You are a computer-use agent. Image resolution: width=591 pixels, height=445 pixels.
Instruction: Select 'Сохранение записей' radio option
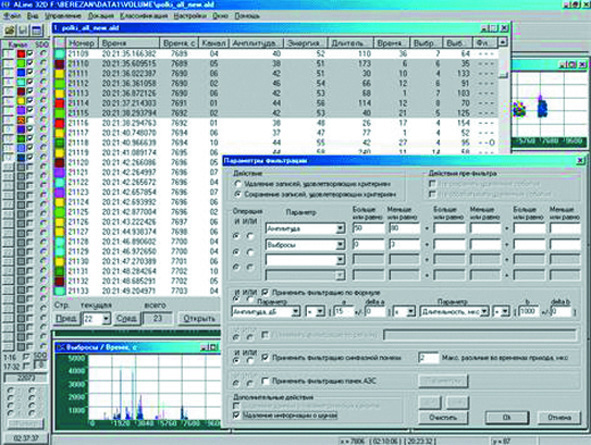point(238,194)
